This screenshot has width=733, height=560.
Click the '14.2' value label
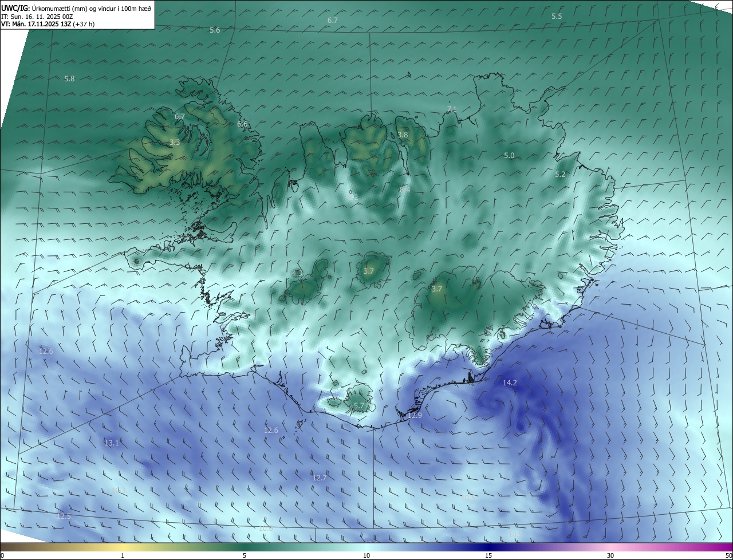510,382
